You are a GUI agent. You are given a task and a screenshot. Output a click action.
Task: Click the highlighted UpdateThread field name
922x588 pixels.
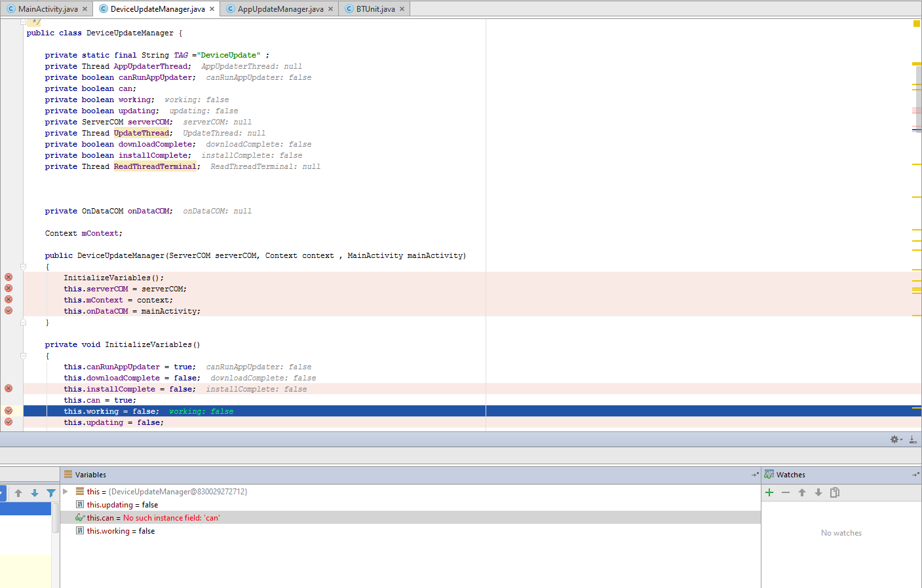click(x=142, y=133)
